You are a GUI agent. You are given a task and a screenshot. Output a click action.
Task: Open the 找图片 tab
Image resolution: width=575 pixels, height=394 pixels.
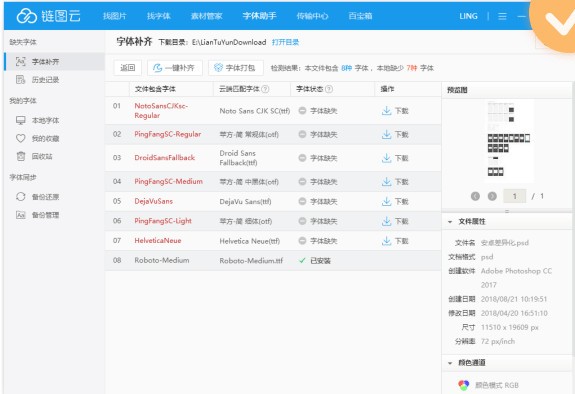tap(114, 16)
